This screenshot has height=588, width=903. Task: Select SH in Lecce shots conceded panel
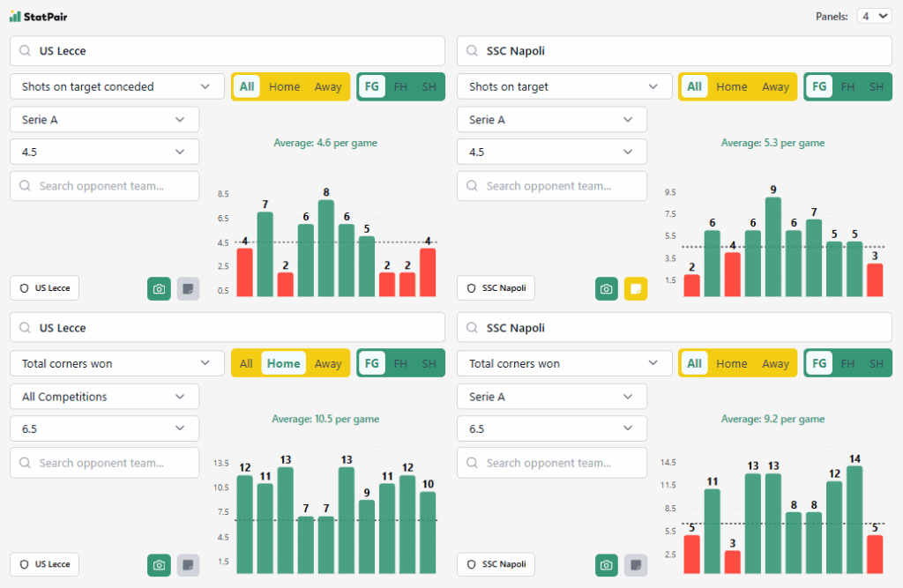click(429, 86)
